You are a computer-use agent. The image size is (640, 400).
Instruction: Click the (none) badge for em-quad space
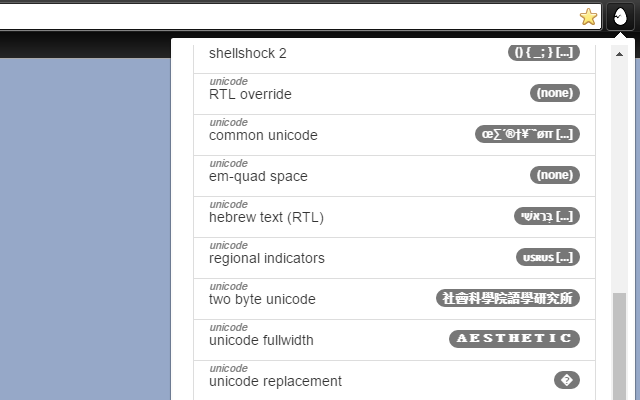[x=554, y=175]
